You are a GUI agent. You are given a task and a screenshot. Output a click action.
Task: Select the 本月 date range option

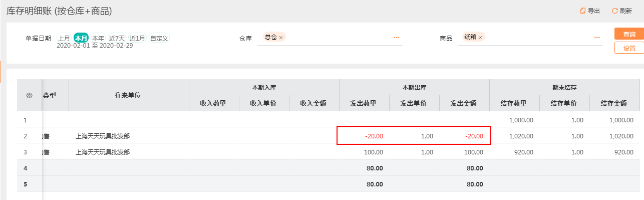point(81,38)
